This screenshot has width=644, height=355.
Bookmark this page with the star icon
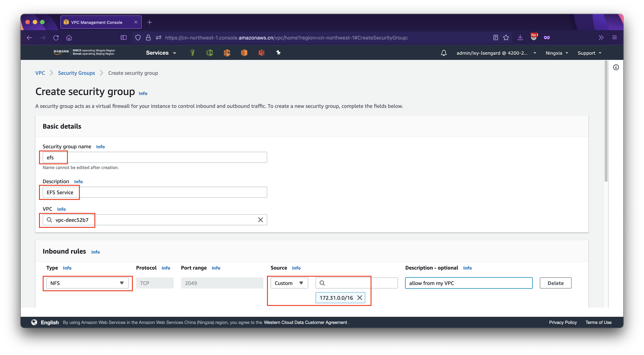pyautogui.click(x=506, y=38)
